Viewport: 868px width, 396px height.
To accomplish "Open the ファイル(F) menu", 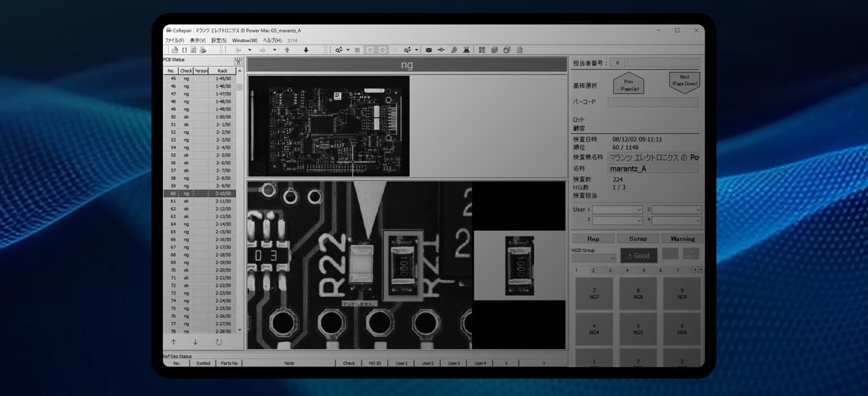I will [x=174, y=41].
